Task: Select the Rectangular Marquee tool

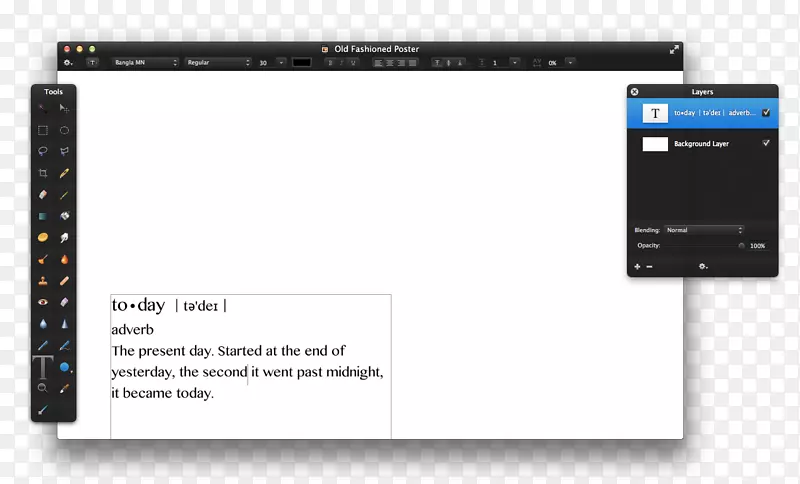Action: (43, 130)
